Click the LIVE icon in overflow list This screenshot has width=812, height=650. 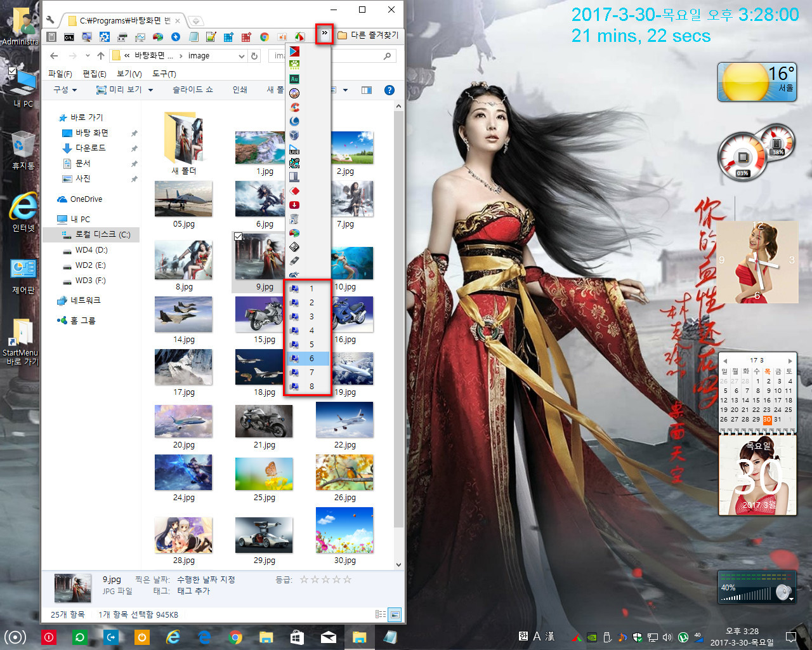294,149
